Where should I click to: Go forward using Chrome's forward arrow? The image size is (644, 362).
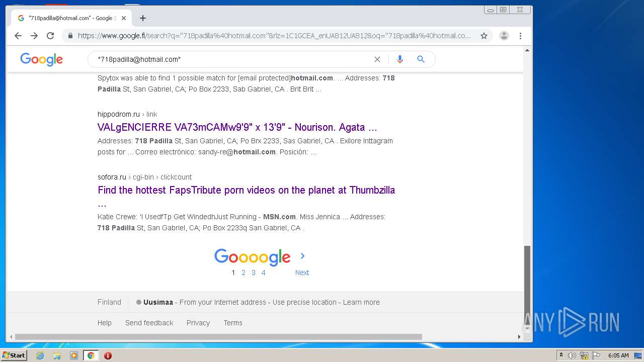[34, 36]
